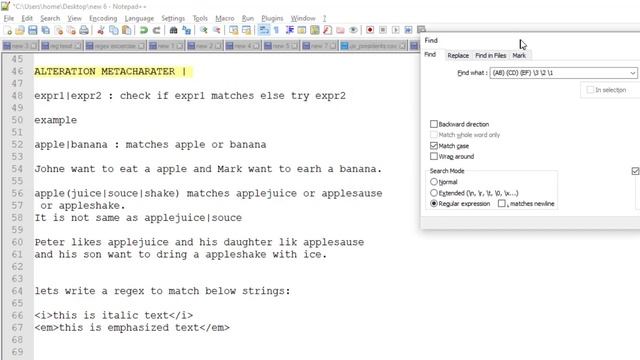Open the Macro menu
The height and width of the screenshot is (360, 640).
click(225, 18)
